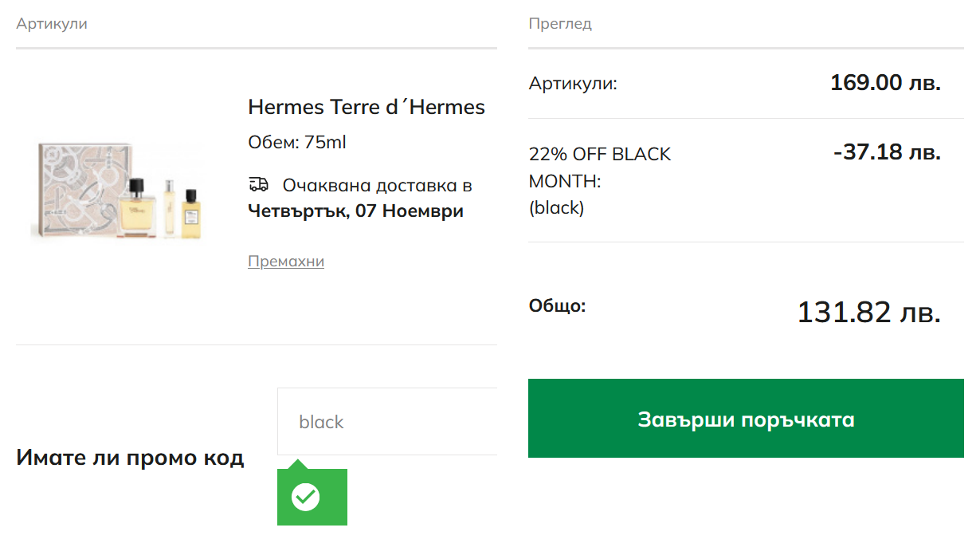This screenshot has width=980, height=559.
Task: Click the -37.18 лв. discount amount
Action: (x=887, y=152)
